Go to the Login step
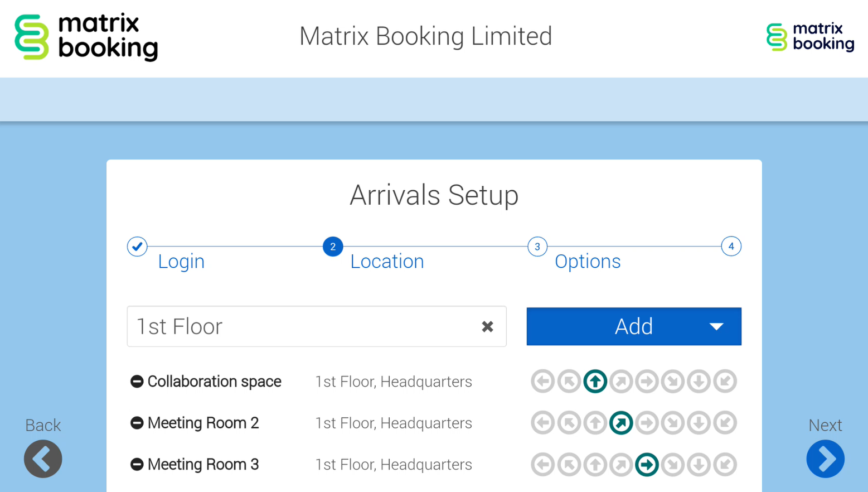Image resolution: width=868 pixels, height=492 pixels. (181, 261)
